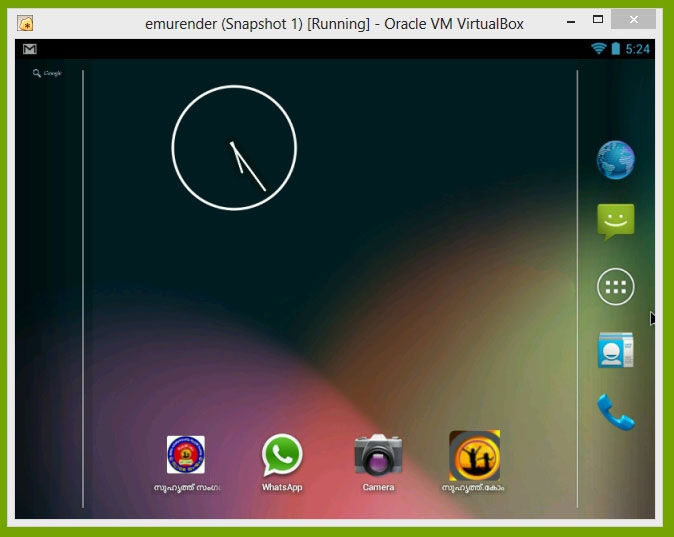This screenshot has height=537, width=674.
Task: Close the VirtualBox window
Action: click(x=634, y=19)
